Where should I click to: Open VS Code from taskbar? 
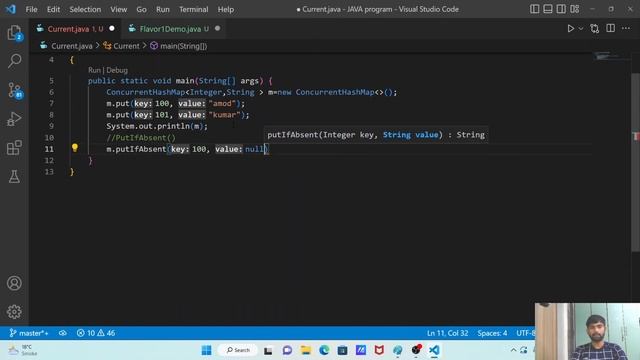pos(434,350)
